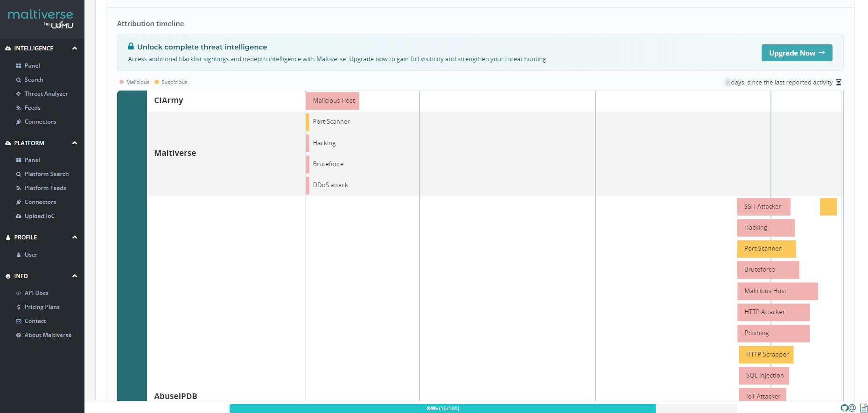Open the Threat Analyzer crosshair icon
The width and height of the screenshot is (868, 413).
(19, 94)
